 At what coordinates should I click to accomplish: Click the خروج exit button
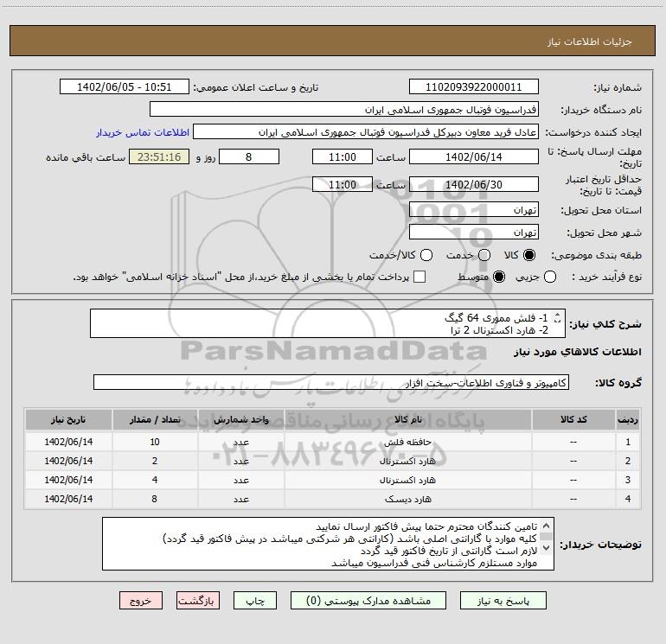[x=141, y=601]
